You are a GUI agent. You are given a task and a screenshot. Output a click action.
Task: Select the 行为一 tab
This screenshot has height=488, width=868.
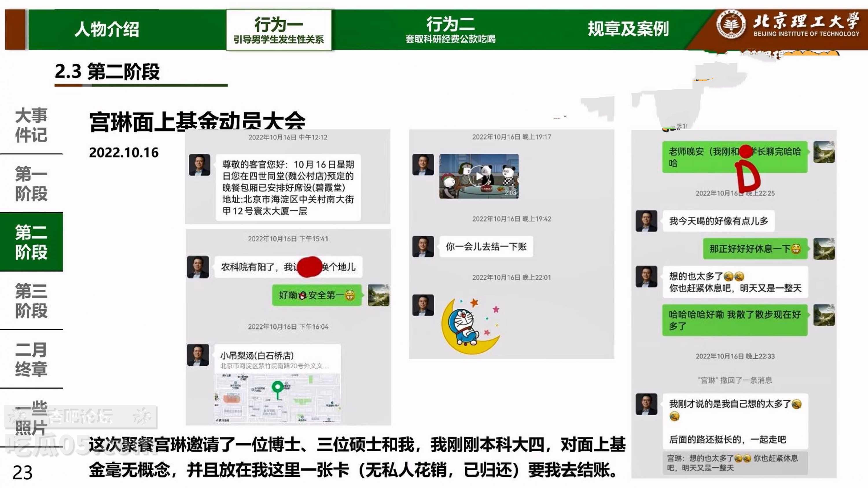(x=279, y=30)
